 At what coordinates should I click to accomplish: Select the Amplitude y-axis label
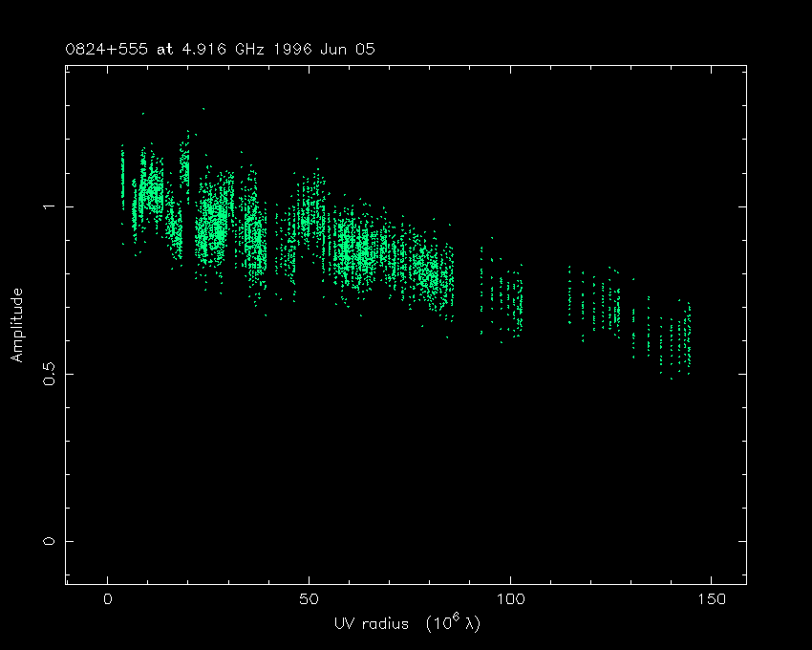[x=16, y=325]
